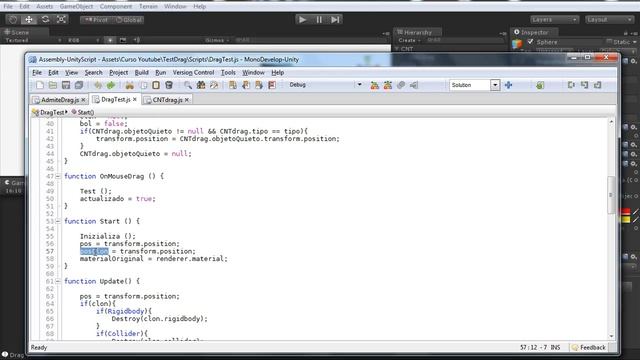Click the Cut scissors icon
This screenshot has width=640, height=360.
(129, 85)
